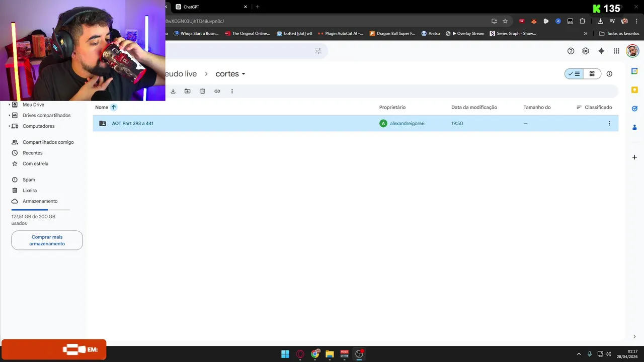The image size is (644, 362).
Task: Open Chrome media controls icon
Action: 612,21
